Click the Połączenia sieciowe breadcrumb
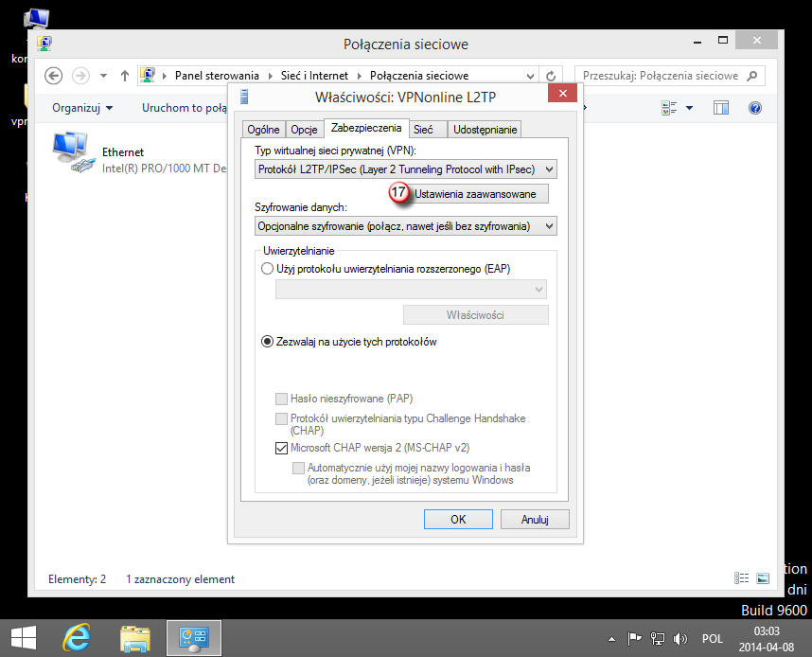The height and width of the screenshot is (657, 812). click(419, 76)
